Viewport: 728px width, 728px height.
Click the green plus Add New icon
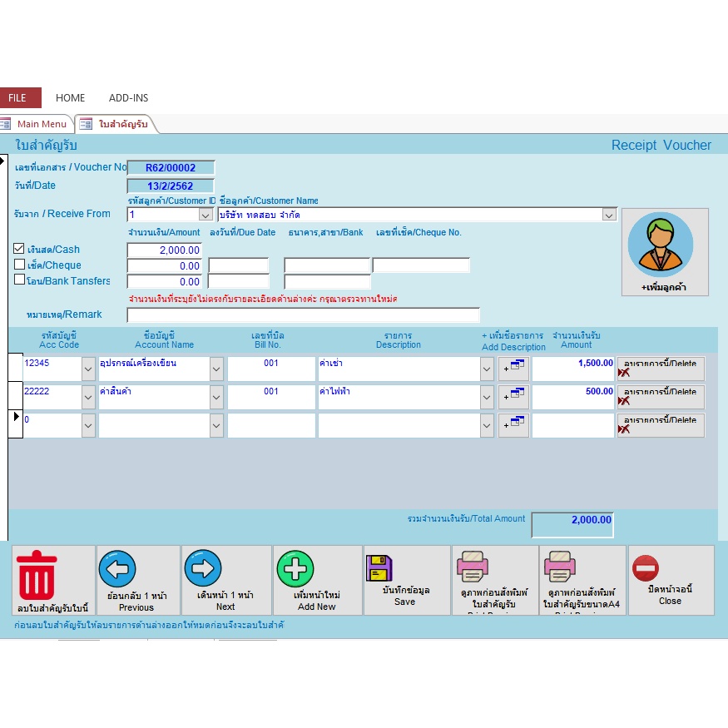[295, 569]
